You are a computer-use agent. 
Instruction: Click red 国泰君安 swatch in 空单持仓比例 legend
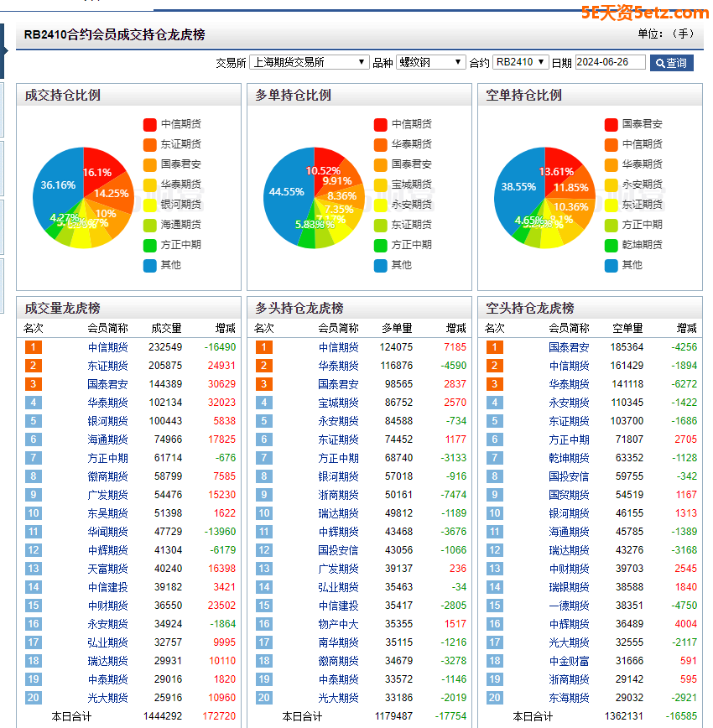(x=611, y=124)
